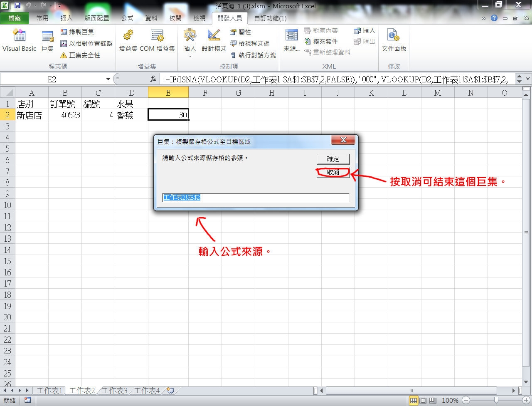Select cell with 40523

pyautogui.click(x=65, y=115)
